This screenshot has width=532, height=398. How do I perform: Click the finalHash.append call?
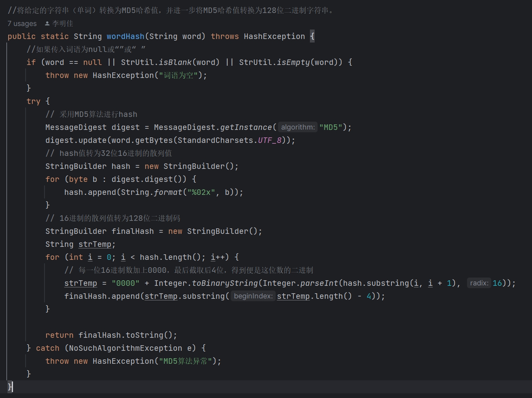(102, 296)
